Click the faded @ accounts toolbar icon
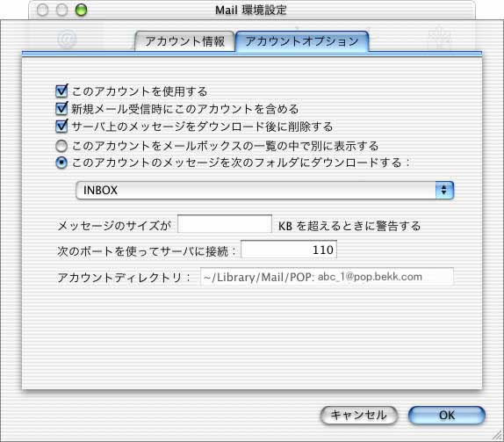Image resolution: width=504 pixels, height=442 pixels. click(x=67, y=39)
